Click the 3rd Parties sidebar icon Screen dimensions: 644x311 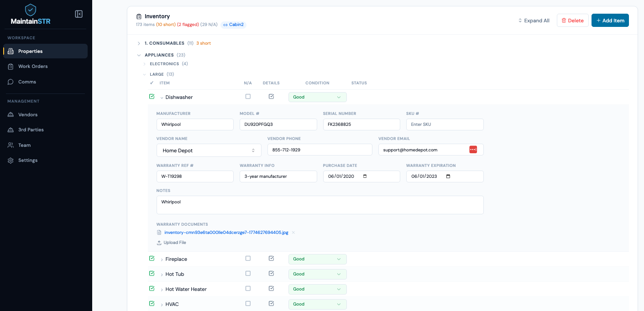[10, 130]
